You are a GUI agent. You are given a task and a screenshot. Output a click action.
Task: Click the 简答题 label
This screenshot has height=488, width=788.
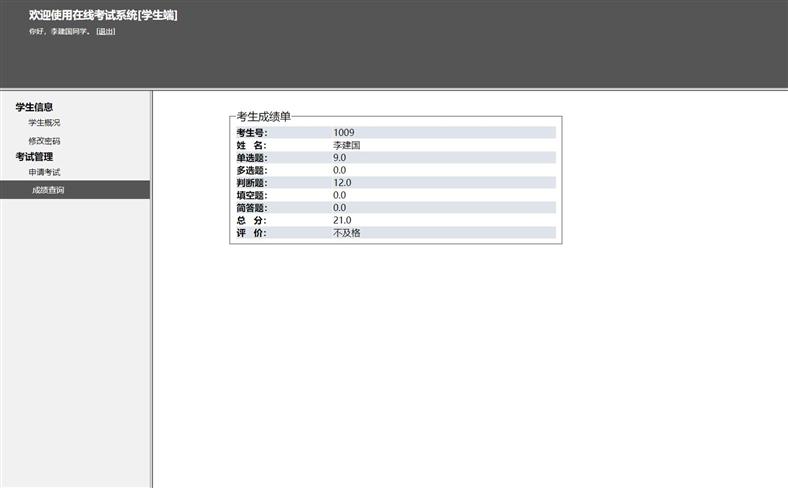point(252,208)
